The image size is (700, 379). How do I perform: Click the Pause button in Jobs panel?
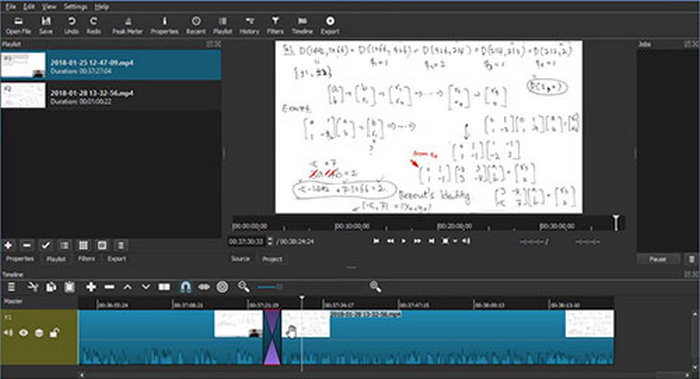[x=658, y=259]
